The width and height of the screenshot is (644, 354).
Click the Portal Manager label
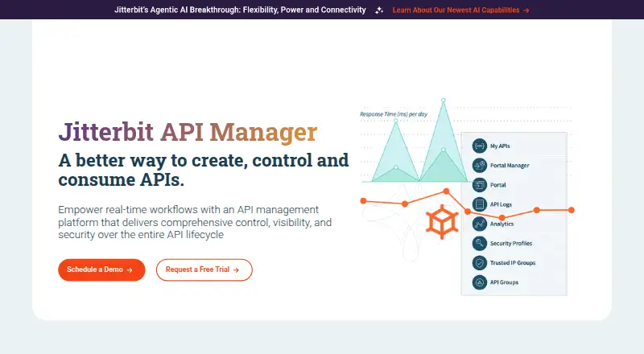click(510, 166)
